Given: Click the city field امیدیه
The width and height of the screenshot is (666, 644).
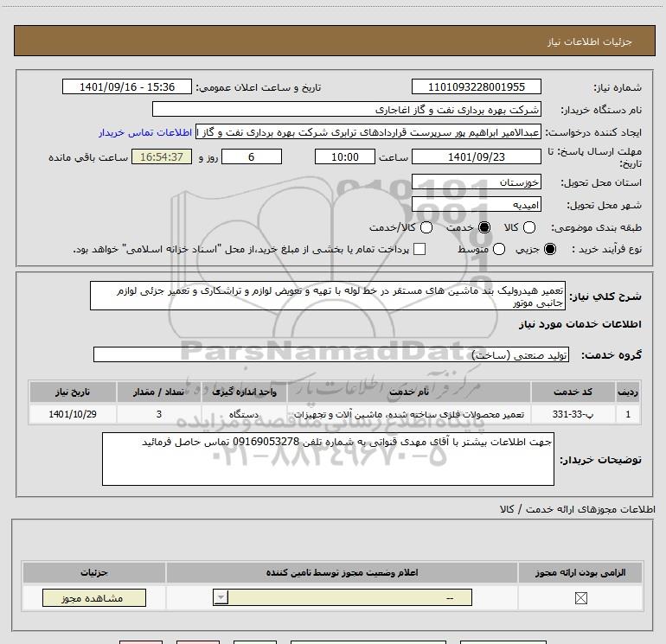Looking at the screenshot, I should coord(476,205).
